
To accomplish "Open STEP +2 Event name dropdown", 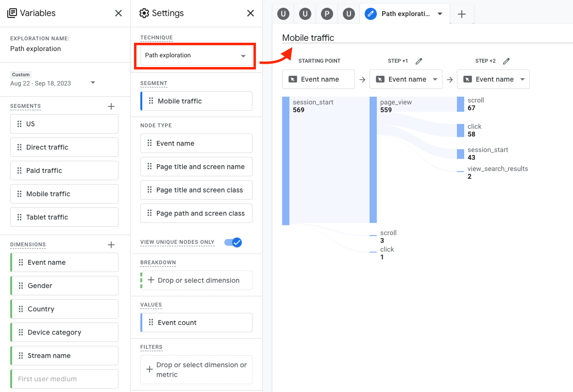I will (x=522, y=79).
